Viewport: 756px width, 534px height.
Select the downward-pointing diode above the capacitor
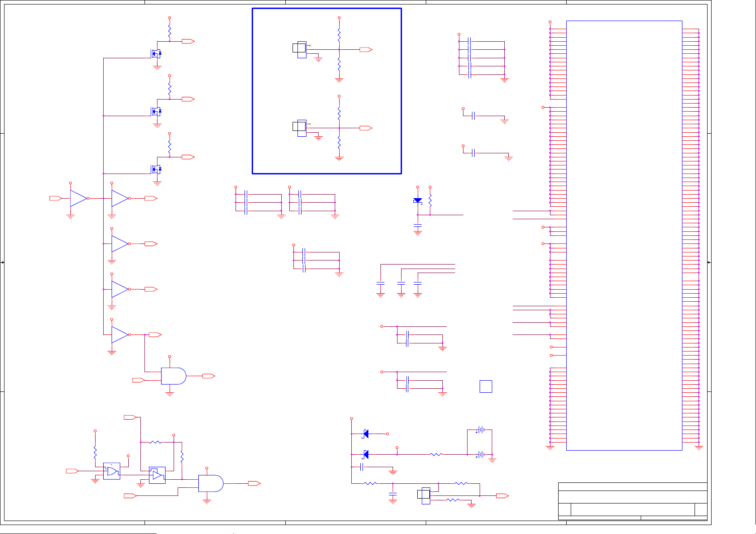click(x=418, y=201)
